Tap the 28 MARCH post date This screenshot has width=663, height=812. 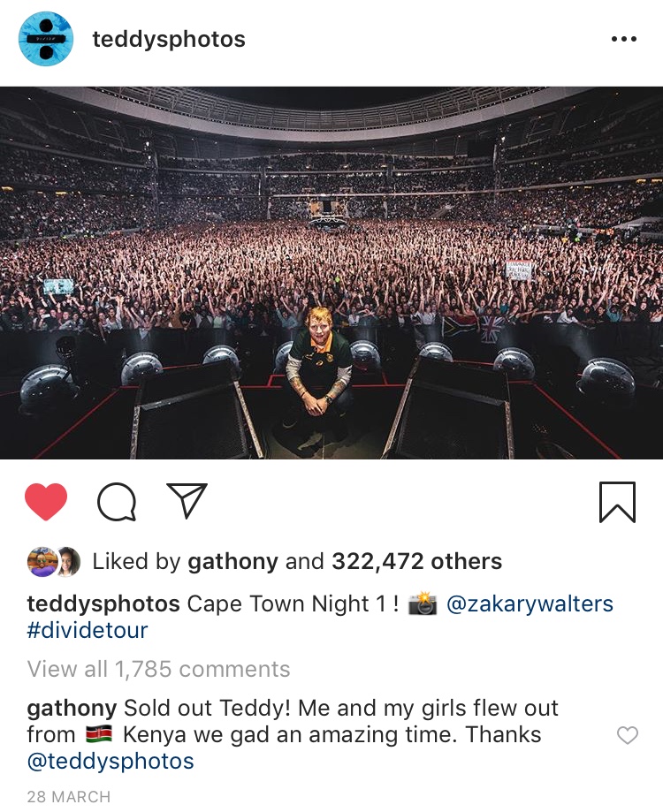(x=69, y=797)
